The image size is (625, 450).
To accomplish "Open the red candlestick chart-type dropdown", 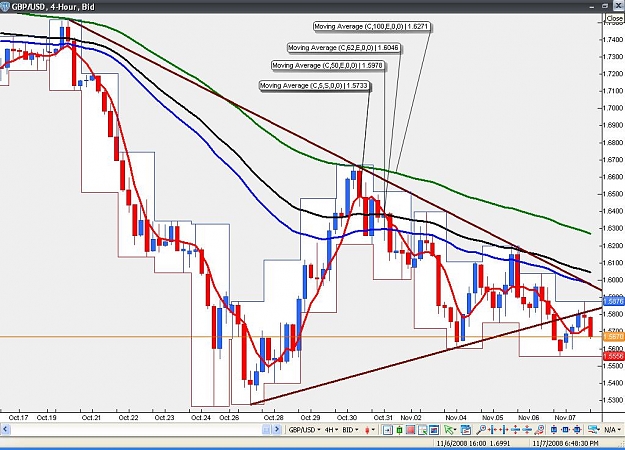I will tap(370, 430).
